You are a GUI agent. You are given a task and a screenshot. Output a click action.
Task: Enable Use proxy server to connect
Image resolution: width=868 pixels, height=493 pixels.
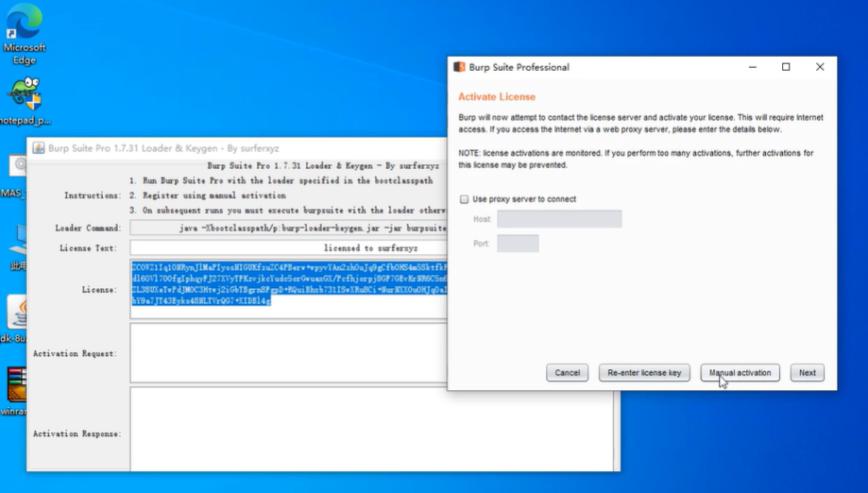tap(465, 199)
